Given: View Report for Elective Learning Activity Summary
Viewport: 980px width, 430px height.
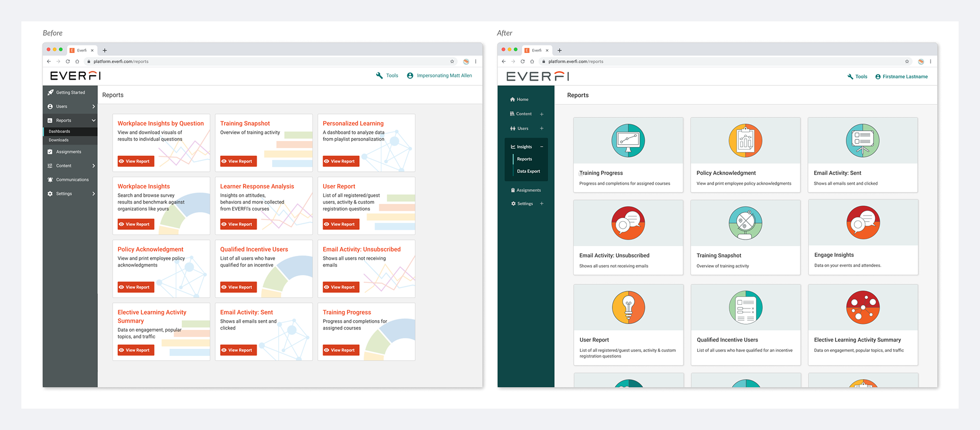Looking at the screenshot, I should click(136, 350).
